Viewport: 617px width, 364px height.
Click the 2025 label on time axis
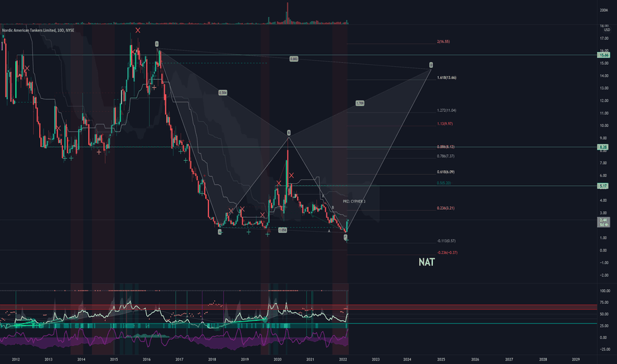pyautogui.click(x=441, y=359)
